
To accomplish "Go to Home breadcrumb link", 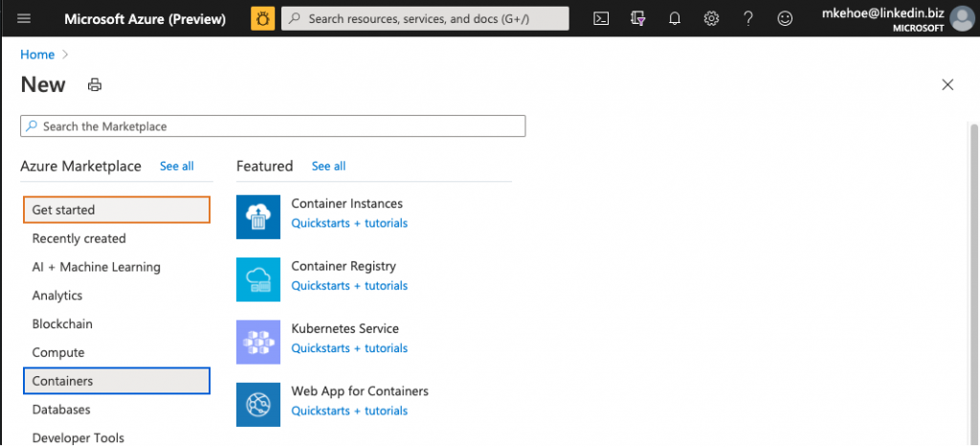I will pyautogui.click(x=37, y=55).
